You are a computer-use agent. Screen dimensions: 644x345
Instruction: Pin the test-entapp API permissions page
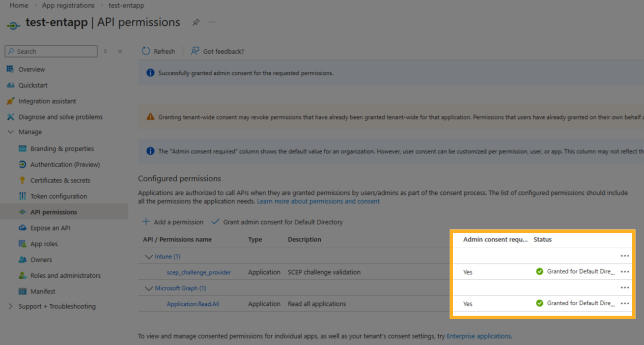pos(196,22)
